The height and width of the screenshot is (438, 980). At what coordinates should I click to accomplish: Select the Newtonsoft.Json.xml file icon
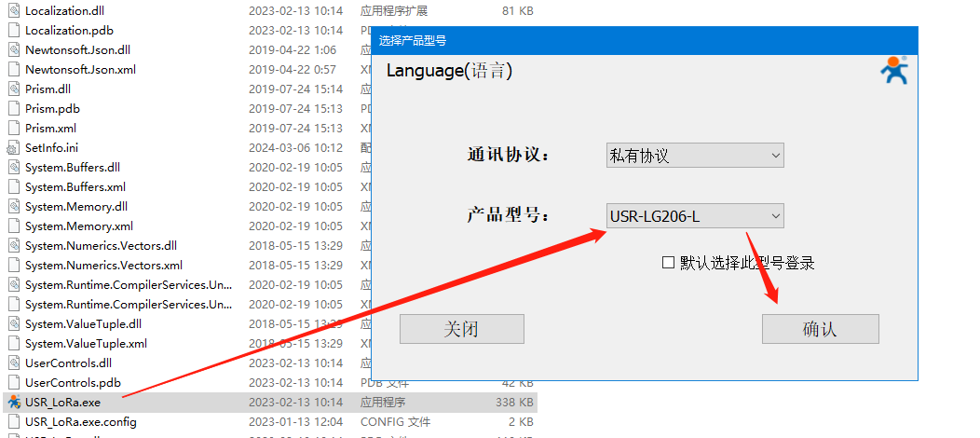coord(14,69)
